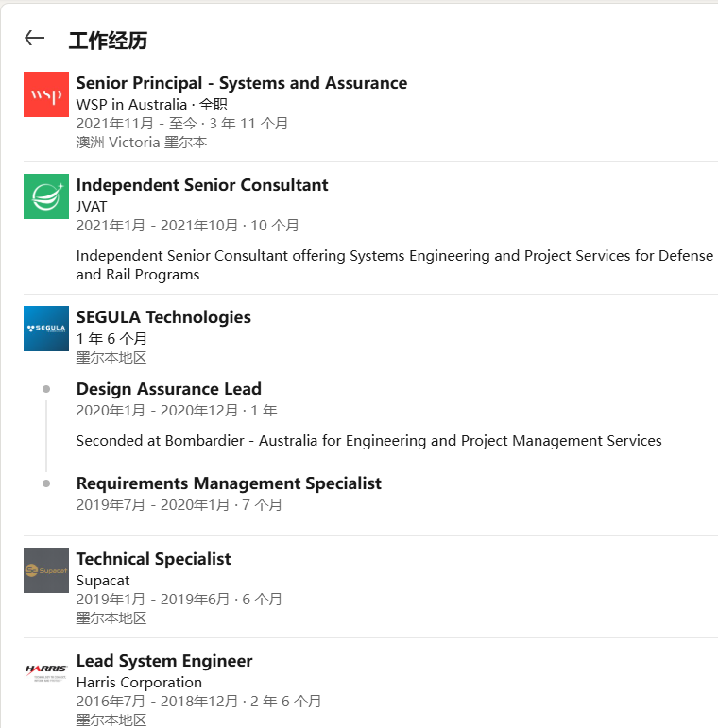Open Independent Senior Consultant job title
Image resolution: width=718 pixels, height=728 pixels.
coord(202,185)
